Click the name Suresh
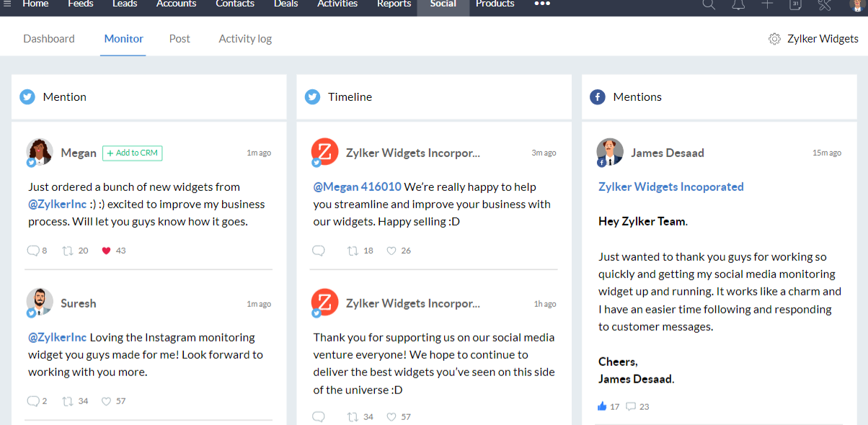The height and width of the screenshot is (425, 868). (79, 303)
